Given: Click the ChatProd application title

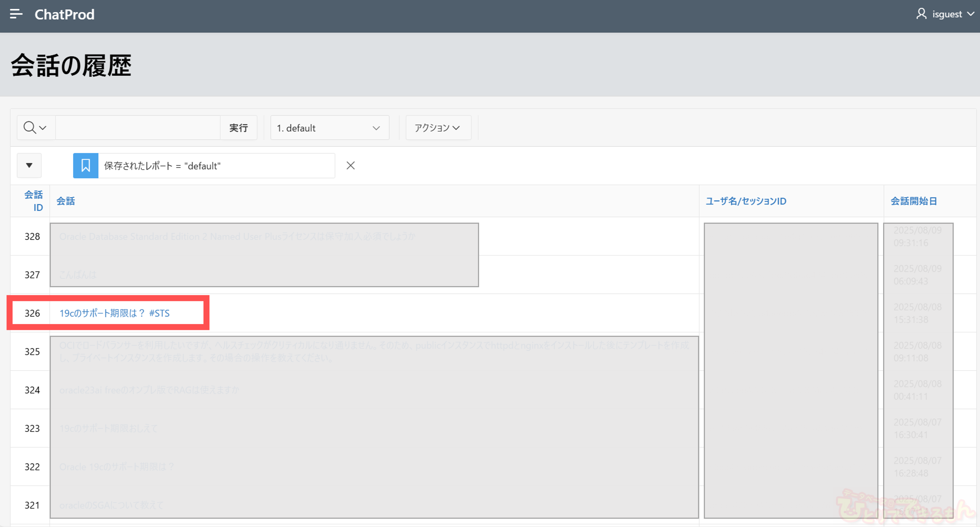Looking at the screenshot, I should pyautogui.click(x=64, y=14).
